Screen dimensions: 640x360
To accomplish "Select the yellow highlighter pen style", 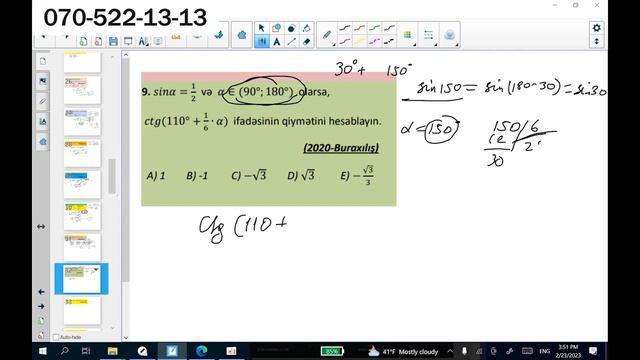I will click(360, 41).
